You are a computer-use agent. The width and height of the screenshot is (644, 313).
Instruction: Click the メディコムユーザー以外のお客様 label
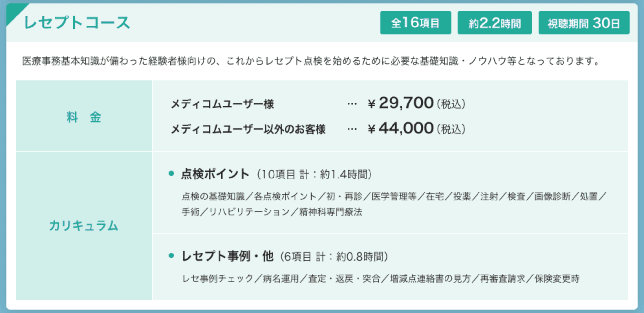[x=248, y=129]
